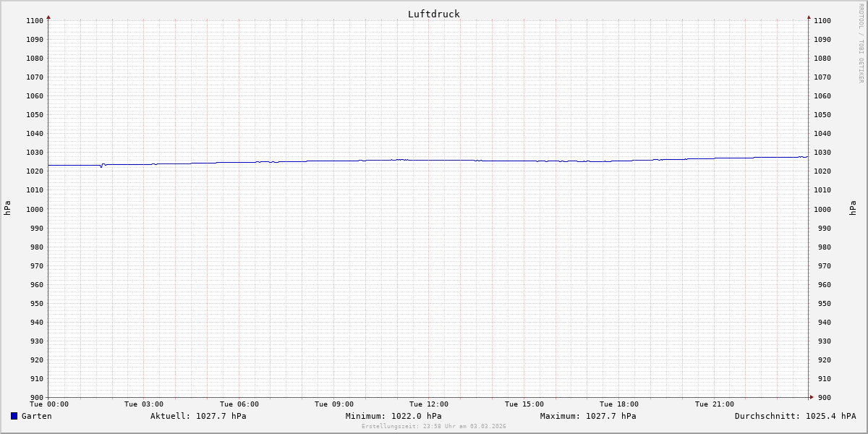Click the Erstellungszeit timestamp footer text

[x=433, y=426]
